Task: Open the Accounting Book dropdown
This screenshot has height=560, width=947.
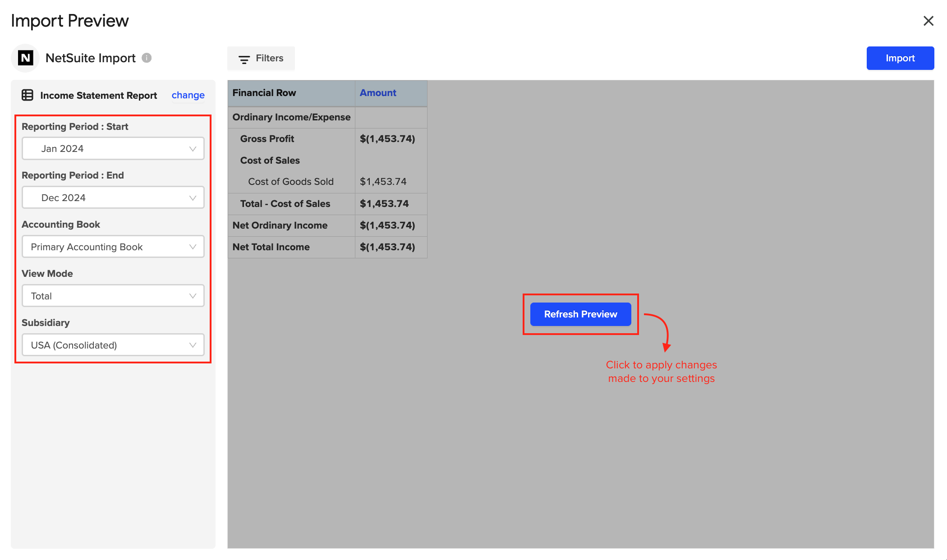Action: (113, 247)
